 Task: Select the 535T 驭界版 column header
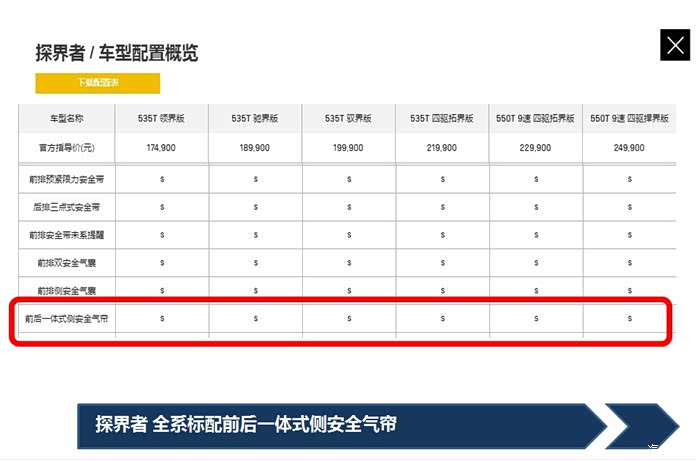(x=348, y=118)
